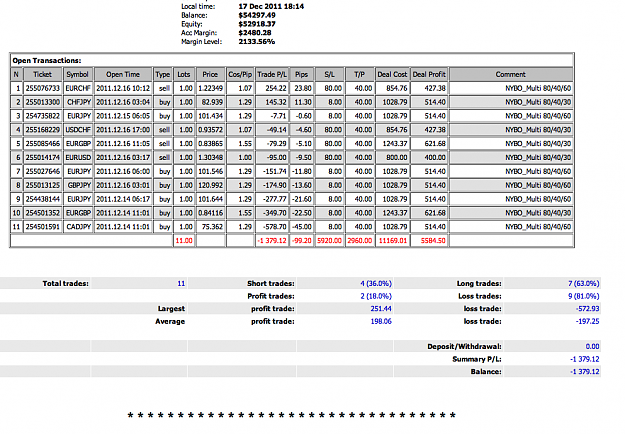Click the Lots column header
This screenshot has height=434, width=625.
[184, 74]
